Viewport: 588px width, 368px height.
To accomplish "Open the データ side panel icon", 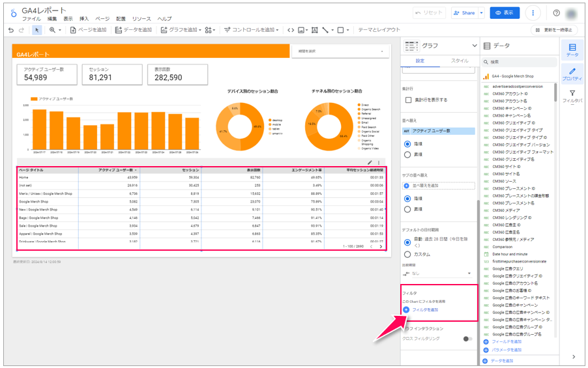I will click(x=572, y=50).
